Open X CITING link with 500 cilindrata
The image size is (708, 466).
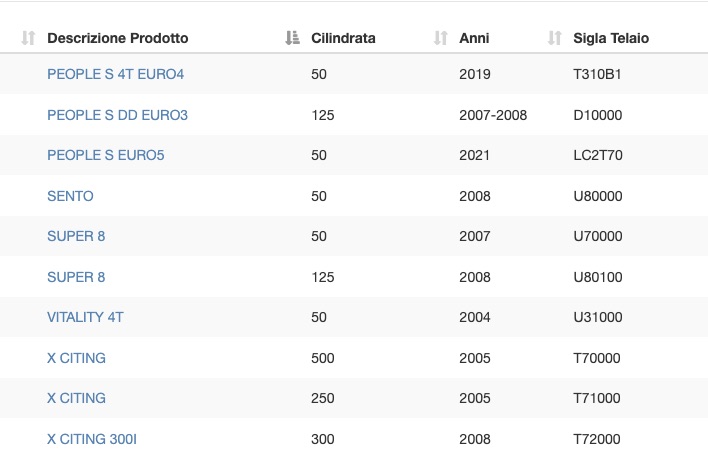click(76, 358)
